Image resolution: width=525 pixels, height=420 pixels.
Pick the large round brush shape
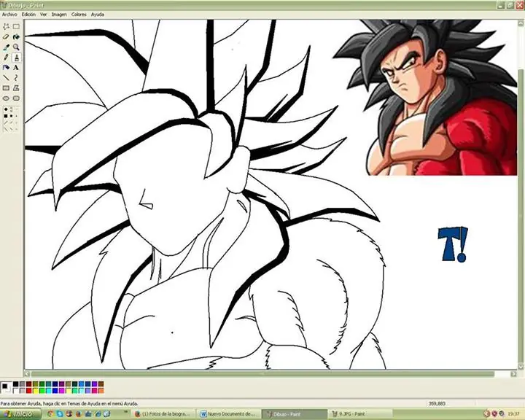(x=6, y=109)
